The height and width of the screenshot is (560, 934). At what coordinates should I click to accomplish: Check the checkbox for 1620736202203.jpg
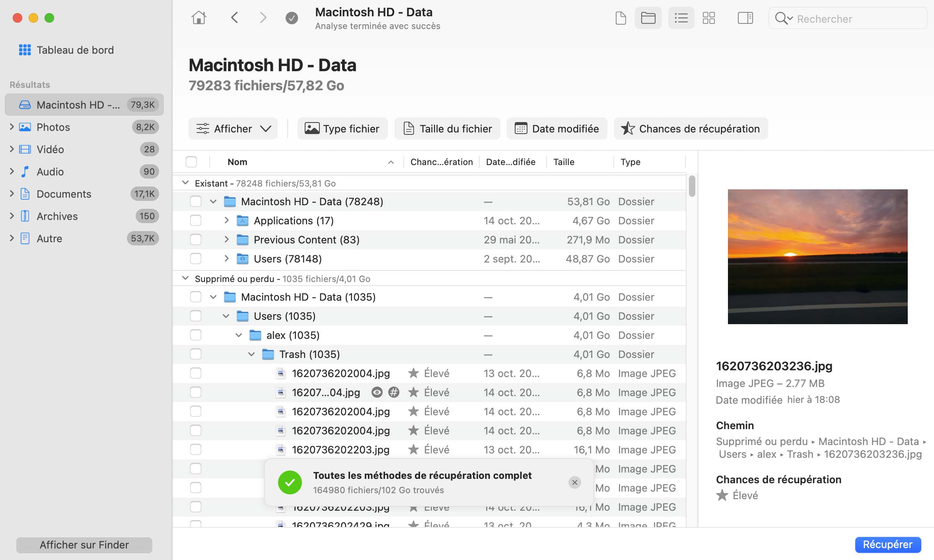point(196,450)
